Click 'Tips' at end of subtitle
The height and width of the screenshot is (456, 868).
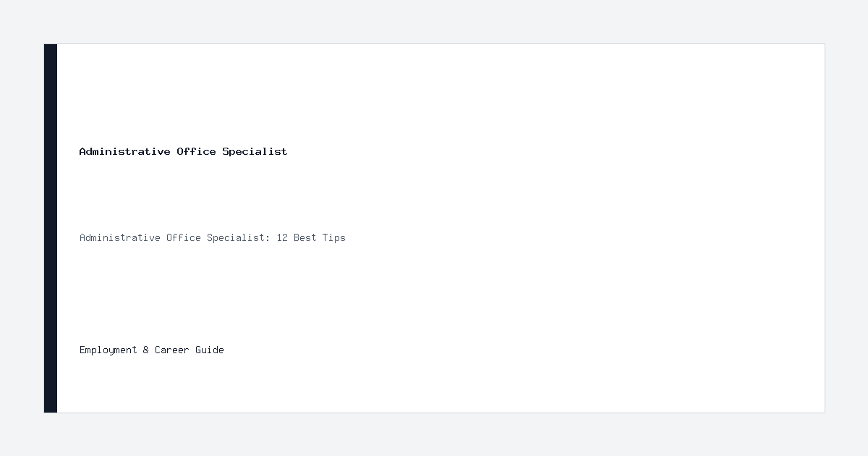(334, 237)
